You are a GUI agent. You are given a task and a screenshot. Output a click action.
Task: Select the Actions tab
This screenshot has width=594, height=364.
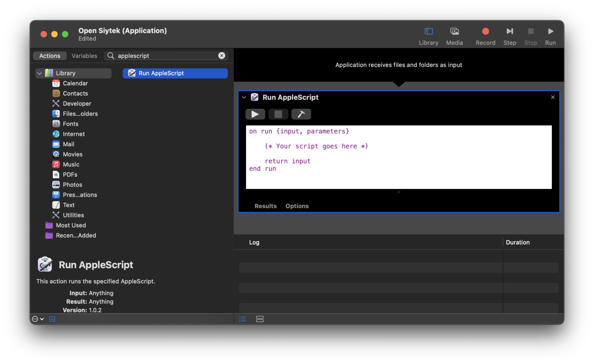pos(50,56)
